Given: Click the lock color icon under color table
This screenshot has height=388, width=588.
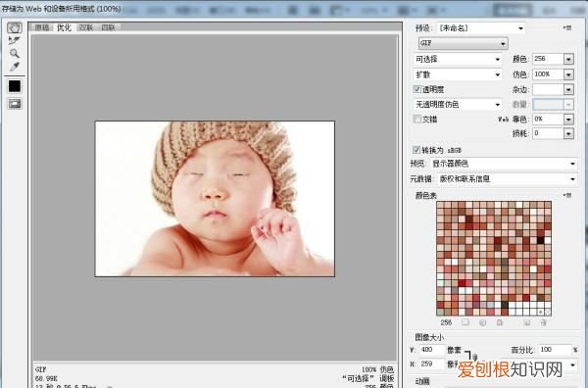Looking at the screenshot, I should 500,322.
